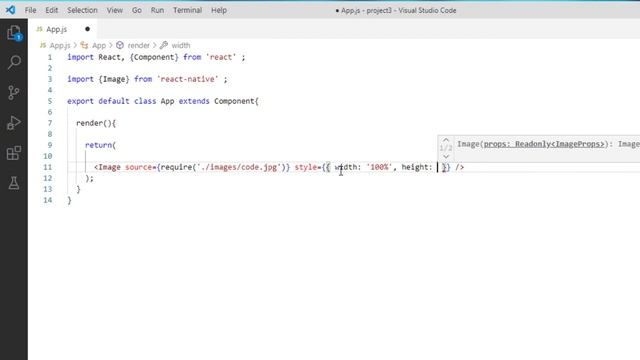Screen dimensions: 640x360
Task: Click line number 14 in gutter
Action: point(47,200)
